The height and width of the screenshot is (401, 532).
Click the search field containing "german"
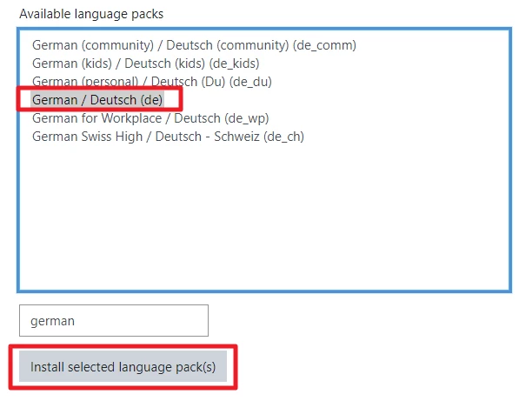(114, 320)
